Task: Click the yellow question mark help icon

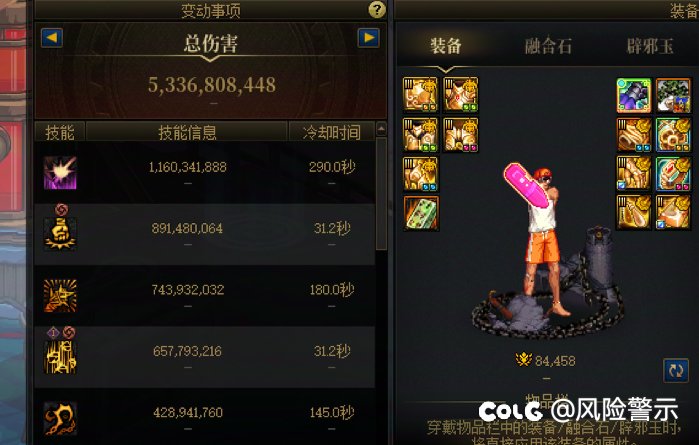Action: click(x=377, y=9)
